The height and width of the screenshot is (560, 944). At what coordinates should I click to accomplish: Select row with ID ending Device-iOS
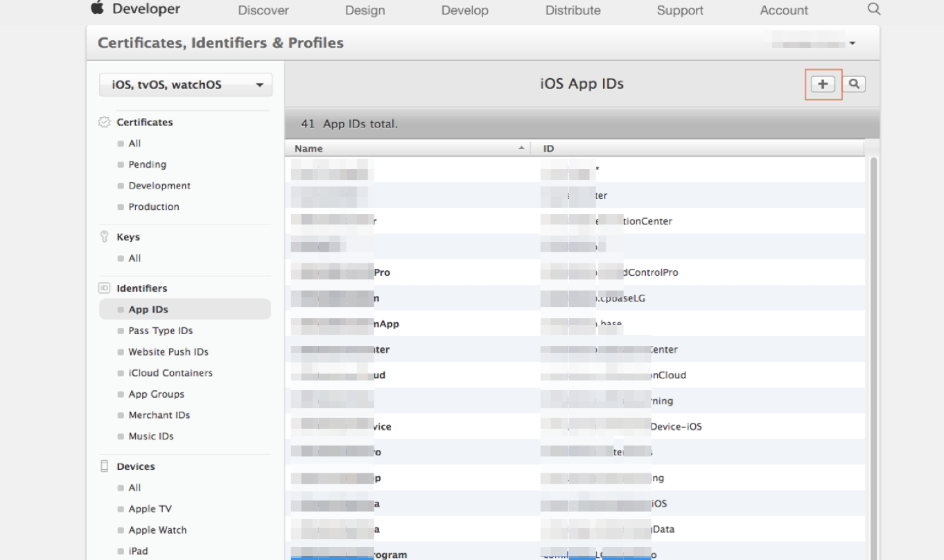(x=575, y=426)
